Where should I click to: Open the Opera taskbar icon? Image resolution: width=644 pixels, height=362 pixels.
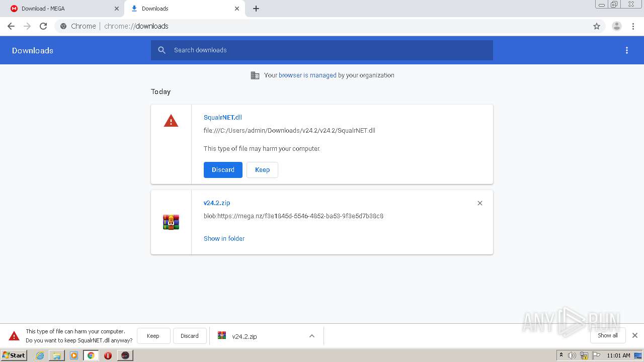pos(108,355)
